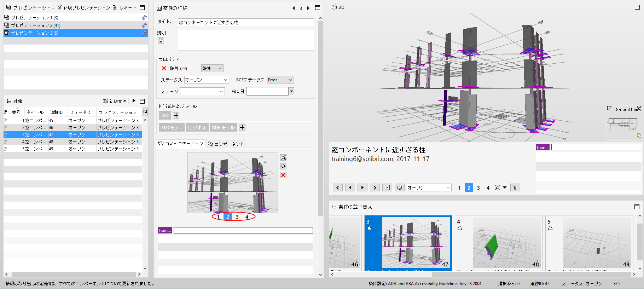Start the slideshow play button
This screenshot has width=644, height=289.
(387, 187)
